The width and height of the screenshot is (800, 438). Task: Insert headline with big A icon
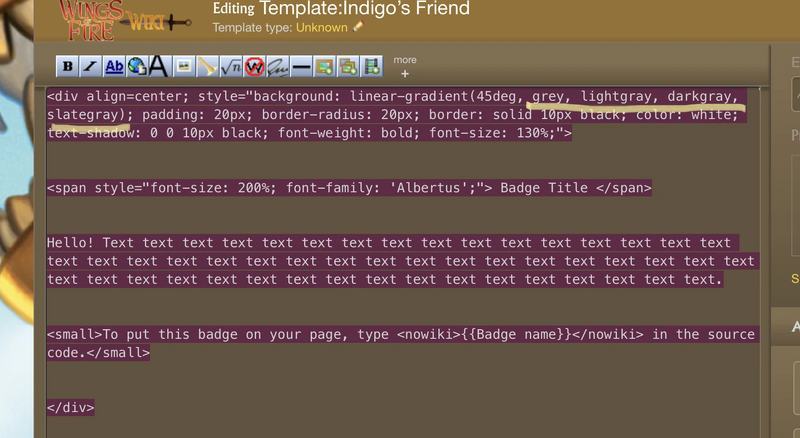tap(158, 67)
